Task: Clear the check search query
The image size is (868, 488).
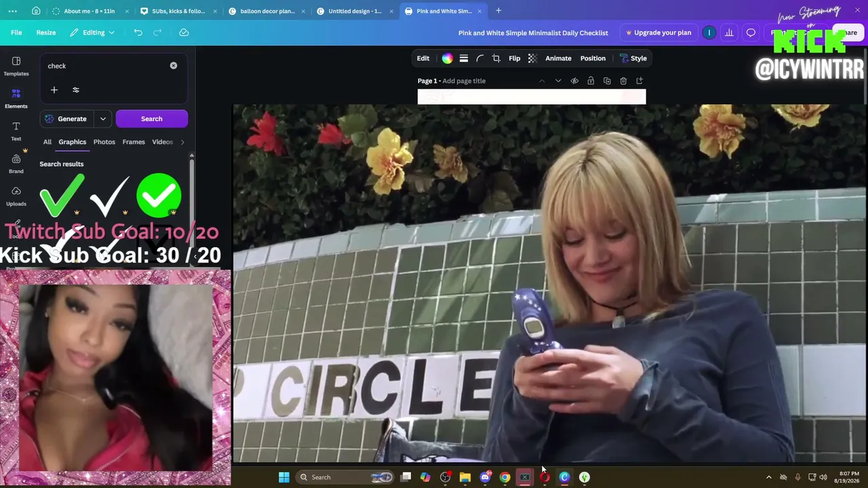Action: 174,66
